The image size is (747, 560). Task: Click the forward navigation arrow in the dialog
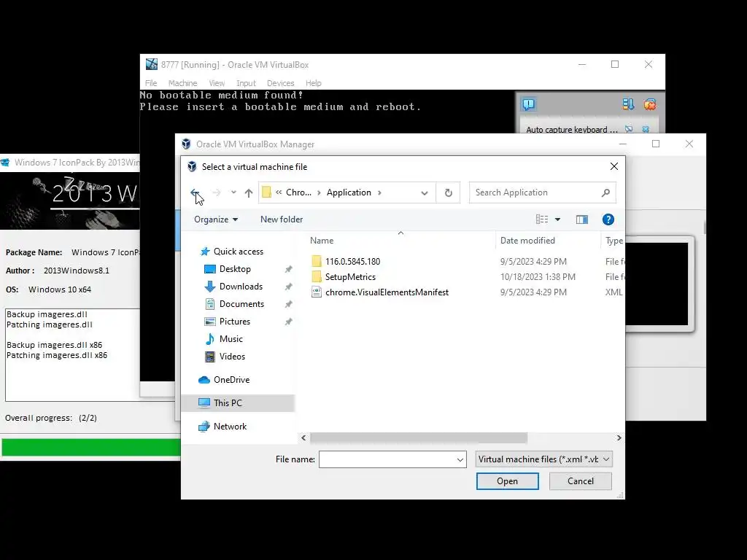[x=216, y=192]
